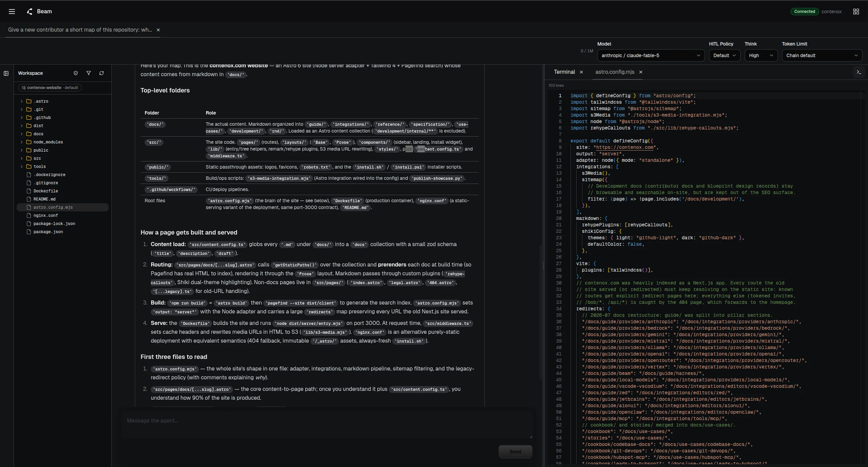
Task: Open nginx.conf in the workspace tree
Action: click(63, 215)
